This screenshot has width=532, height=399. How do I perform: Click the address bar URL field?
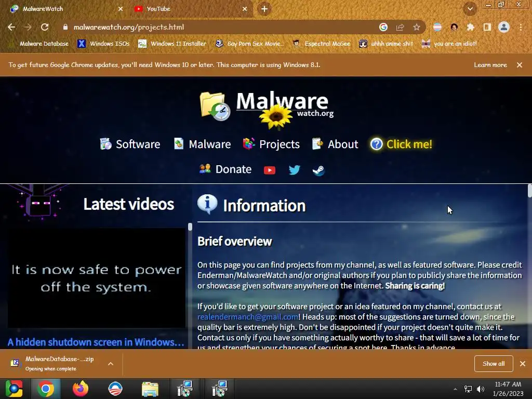tap(217, 27)
